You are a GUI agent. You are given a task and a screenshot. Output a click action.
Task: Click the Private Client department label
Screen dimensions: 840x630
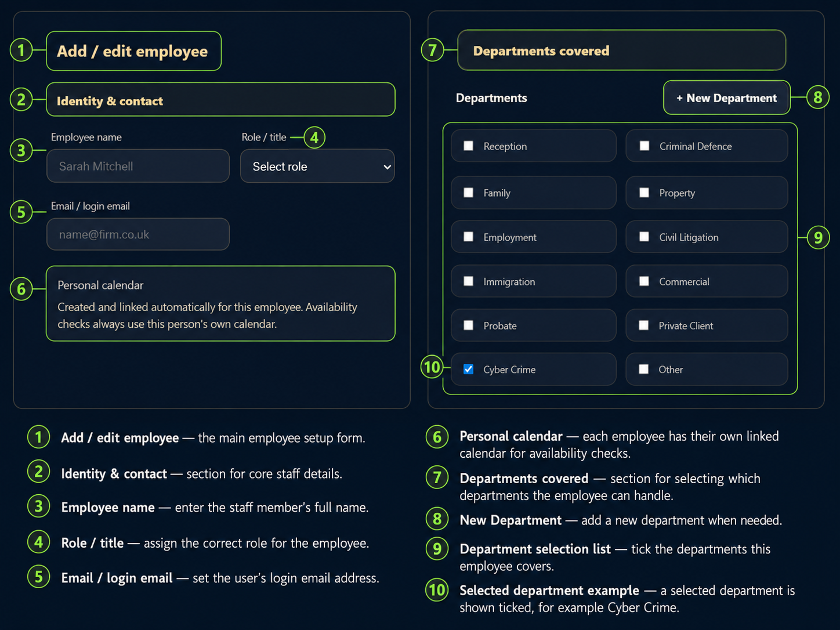pos(686,326)
